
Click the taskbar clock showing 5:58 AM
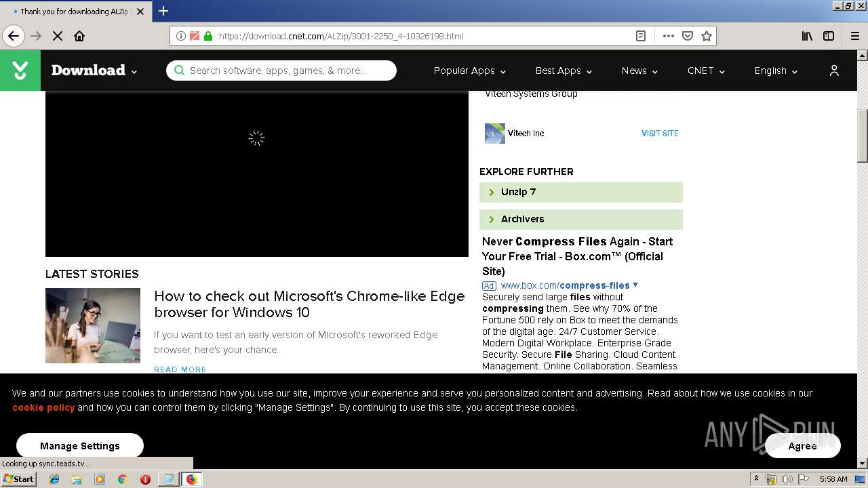coord(833,479)
